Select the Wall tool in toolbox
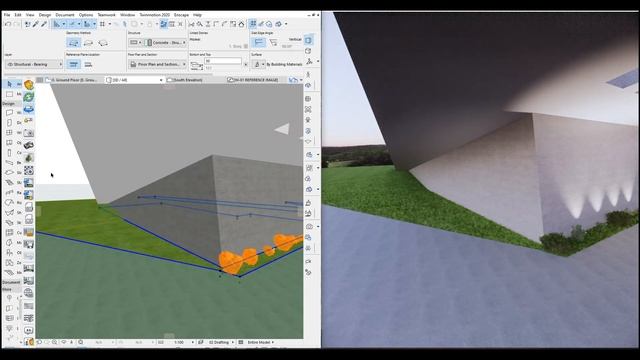The height and width of the screenshot is (360, 640). [9, 112]
